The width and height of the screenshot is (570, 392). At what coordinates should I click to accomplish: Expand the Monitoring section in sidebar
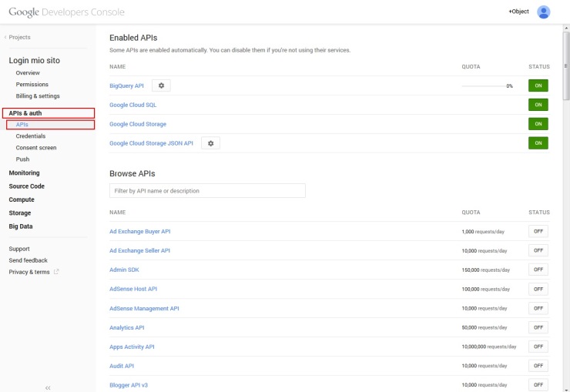click(24, 173)
